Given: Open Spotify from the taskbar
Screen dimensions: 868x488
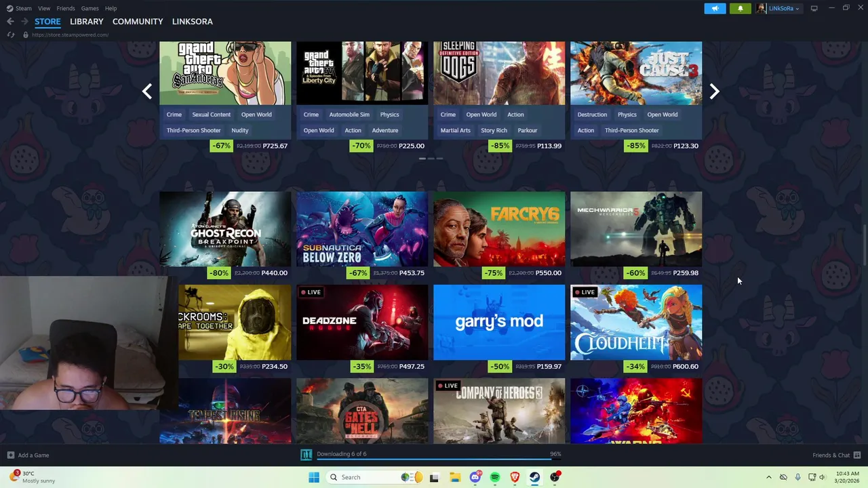Looking at the screenshot, I should (x=495, y=477).
